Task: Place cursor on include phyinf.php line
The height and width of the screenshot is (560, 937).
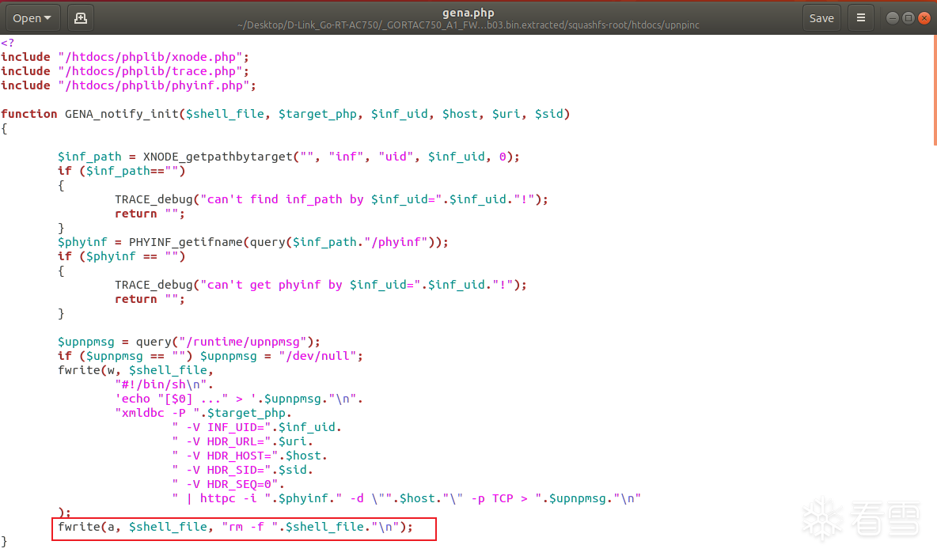Action: pos(128,85)
